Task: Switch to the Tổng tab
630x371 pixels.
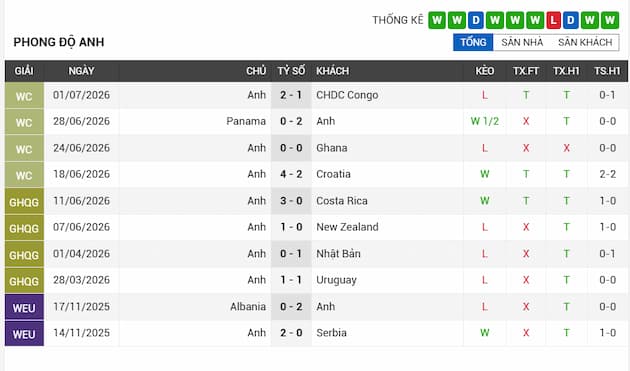Action: coord(473,42)
